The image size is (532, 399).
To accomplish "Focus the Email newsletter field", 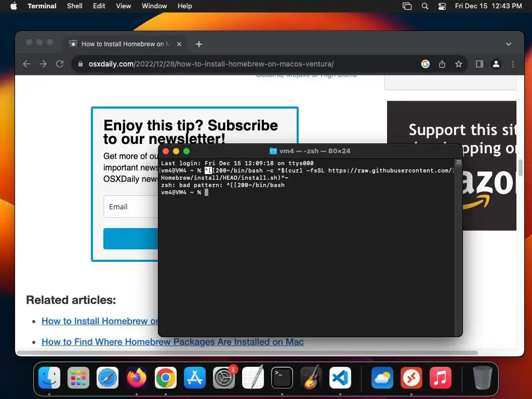I will pos(131,207).
